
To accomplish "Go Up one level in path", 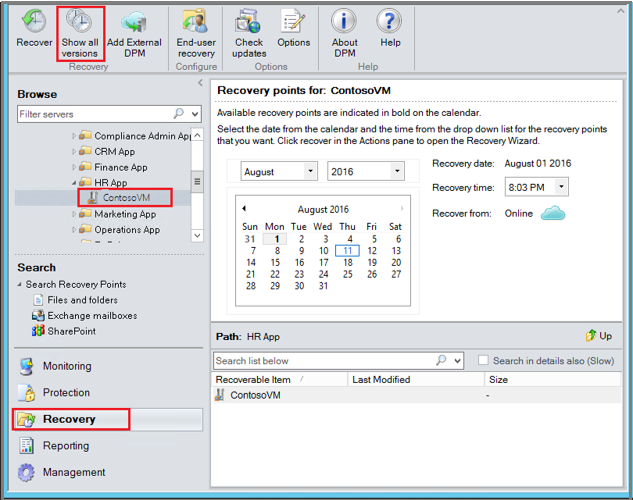I will click(599, 336).
